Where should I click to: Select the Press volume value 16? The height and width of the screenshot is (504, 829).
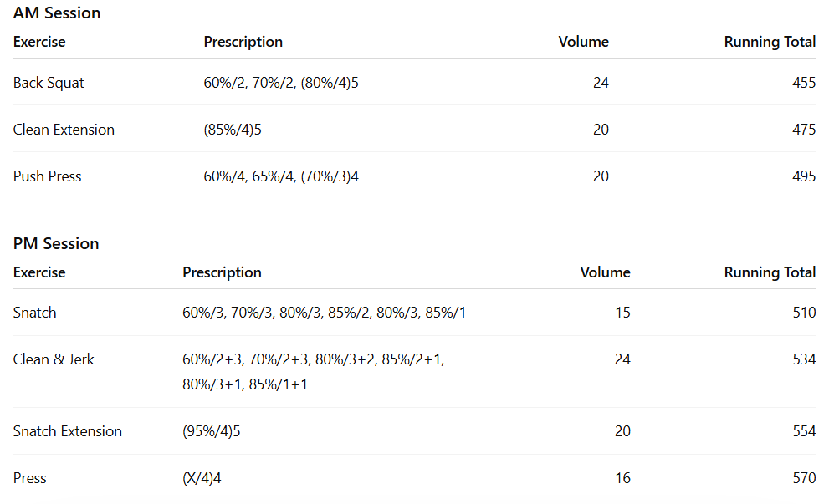622,478
